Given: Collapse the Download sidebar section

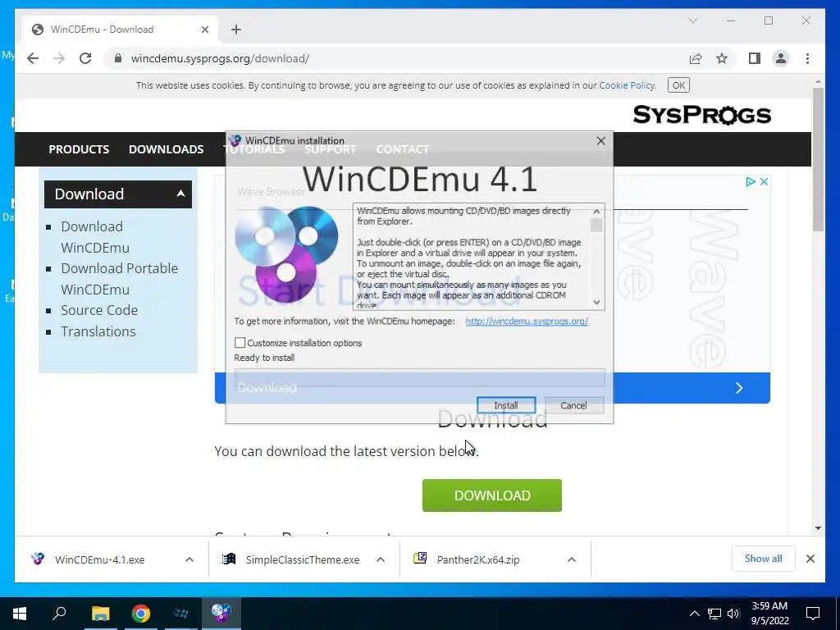Looking at the screenshot, I should click(x=180, y=194).
